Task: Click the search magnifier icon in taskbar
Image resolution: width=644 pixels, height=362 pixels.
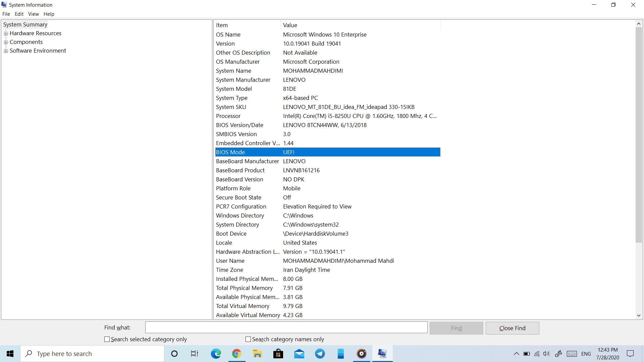Action: click(29, 354)
